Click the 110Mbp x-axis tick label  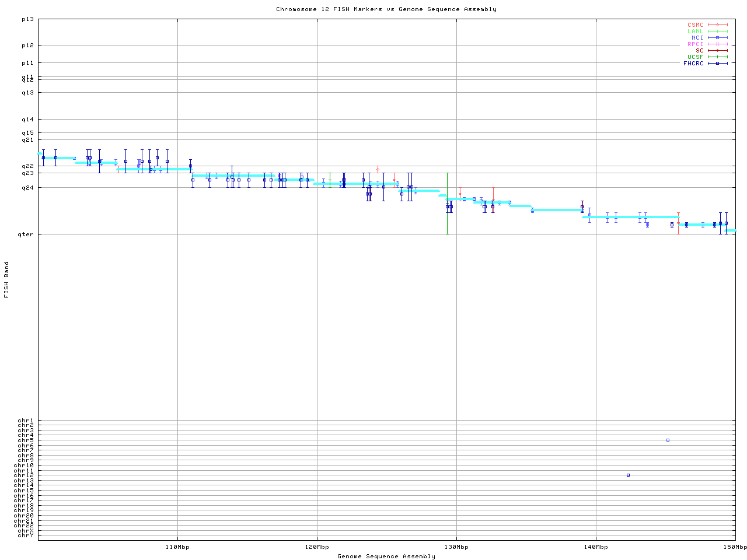[x=177, y=547]
